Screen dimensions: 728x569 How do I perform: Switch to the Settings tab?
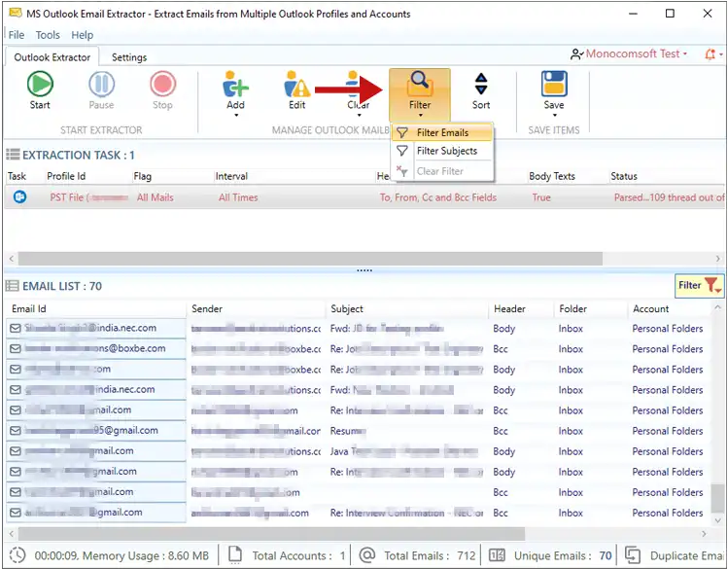click(x=129, y=57)
